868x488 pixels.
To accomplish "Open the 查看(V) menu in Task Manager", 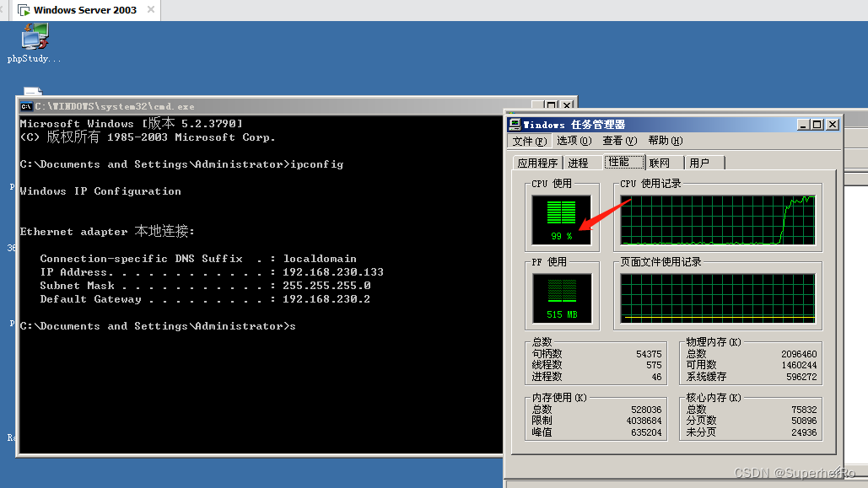I will 619,141.
